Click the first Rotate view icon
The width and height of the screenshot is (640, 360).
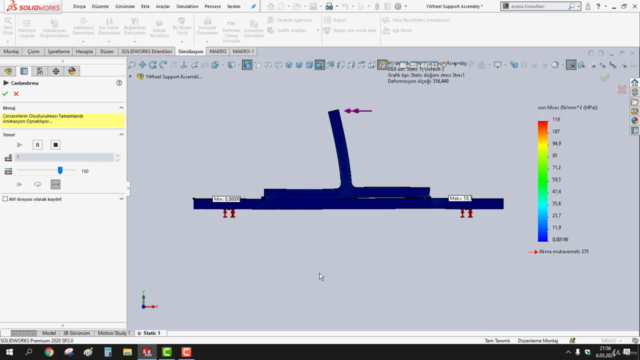[153, 64]
